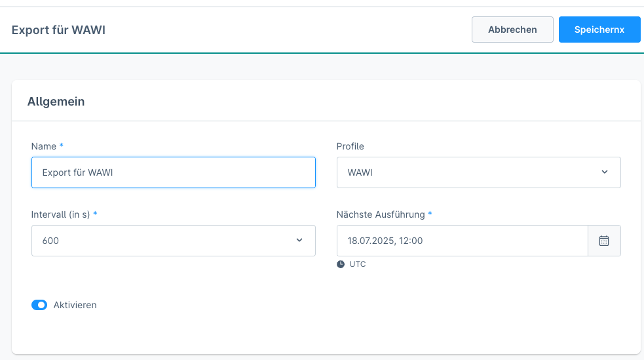Click the Aktivieren label text

click(x=75, y=305)
